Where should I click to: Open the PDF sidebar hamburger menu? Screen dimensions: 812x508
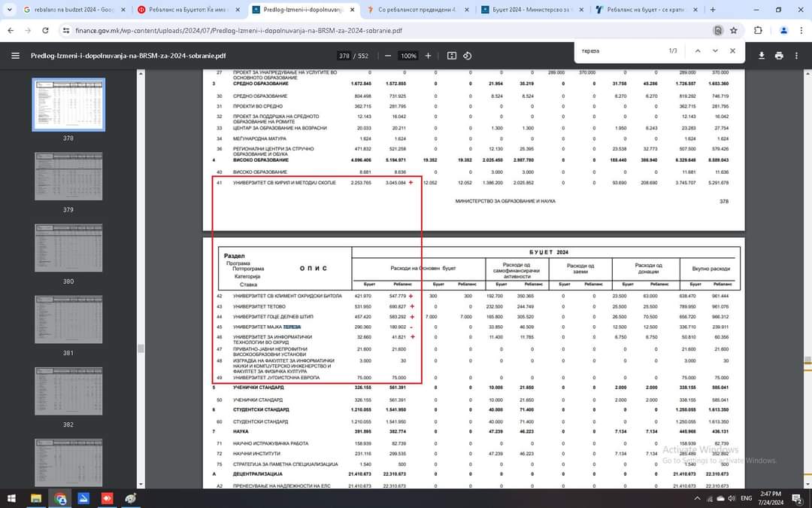coord(15,56)
